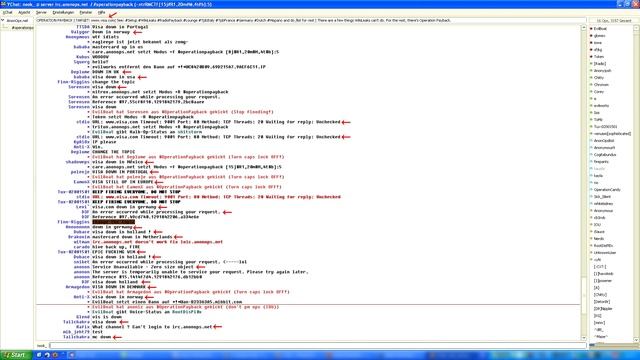
Task: Select the #operationpayback channel in tree
Action: coord(22,28)
